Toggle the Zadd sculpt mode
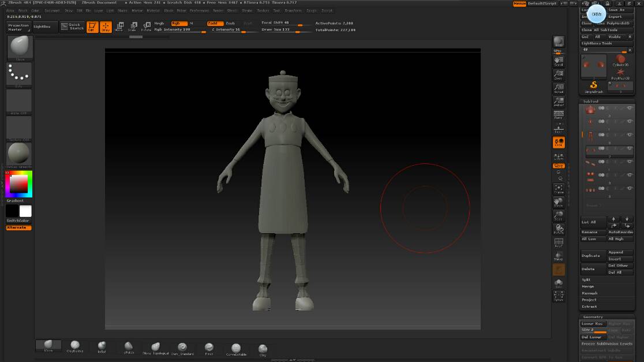Image resolution: width=644 pixels, height=362 pixels. coord(215,23)
